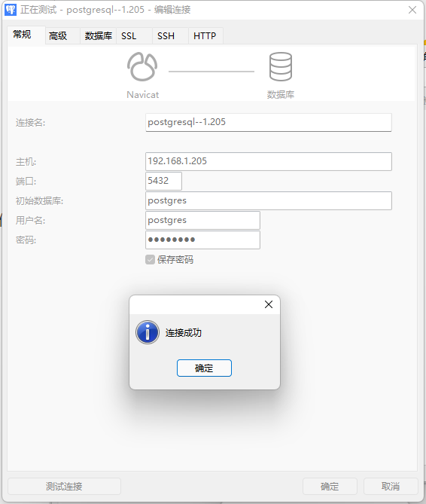This screenshot has height=504, width=426.
Task: Click the blue info icon in dialog
Action: click(x=148, y=332)
